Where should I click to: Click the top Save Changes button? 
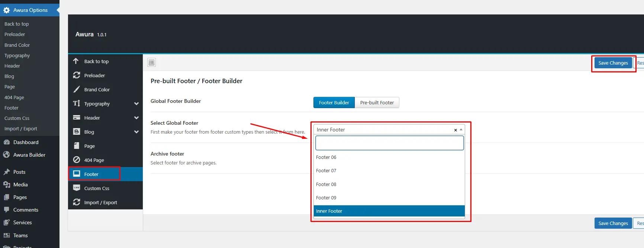(x=613, y=63)
